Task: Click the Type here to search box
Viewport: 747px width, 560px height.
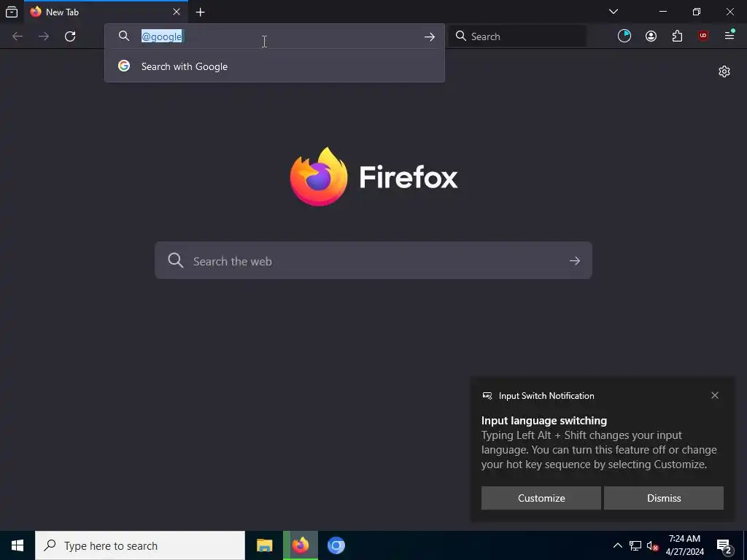Action: click(140, 545)
